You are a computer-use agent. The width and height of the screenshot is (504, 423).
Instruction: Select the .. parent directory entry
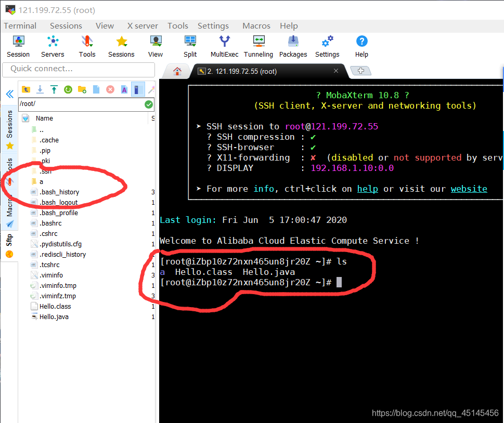tap(42, 130)
